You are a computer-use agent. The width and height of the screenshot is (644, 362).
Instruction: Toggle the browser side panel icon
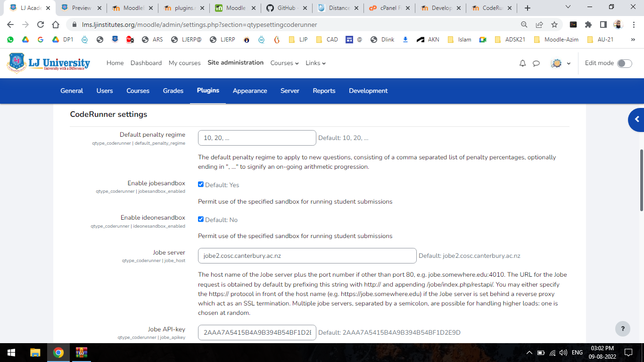603,25
